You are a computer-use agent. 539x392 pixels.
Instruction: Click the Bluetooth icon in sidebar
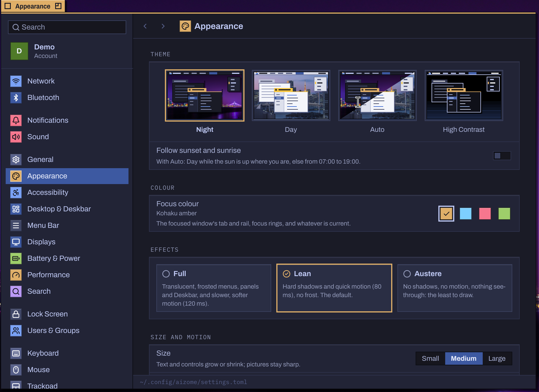[16, 98]
